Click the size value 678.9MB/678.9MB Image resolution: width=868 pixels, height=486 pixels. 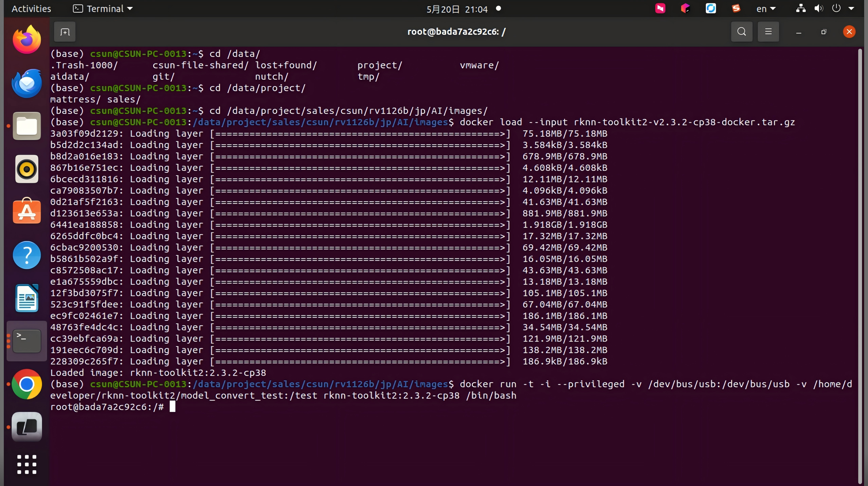565,157
